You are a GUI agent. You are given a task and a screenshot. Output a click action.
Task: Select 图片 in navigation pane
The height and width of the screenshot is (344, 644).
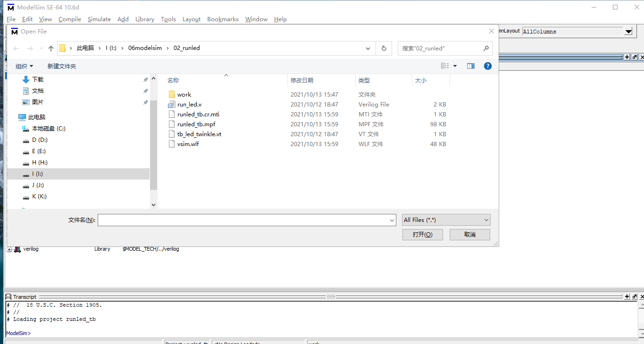(38, 102)
